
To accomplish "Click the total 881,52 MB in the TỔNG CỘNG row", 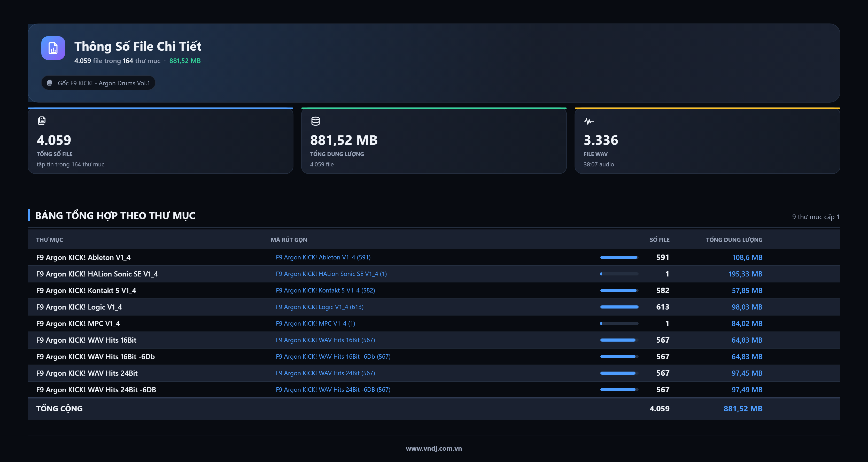I will [743, 409].
